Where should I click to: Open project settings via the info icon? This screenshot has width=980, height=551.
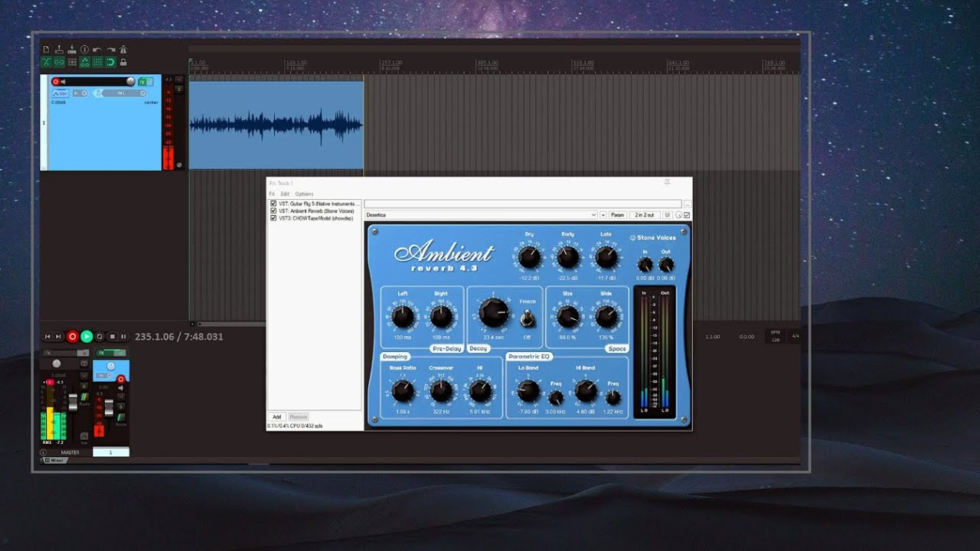point(84,50)
